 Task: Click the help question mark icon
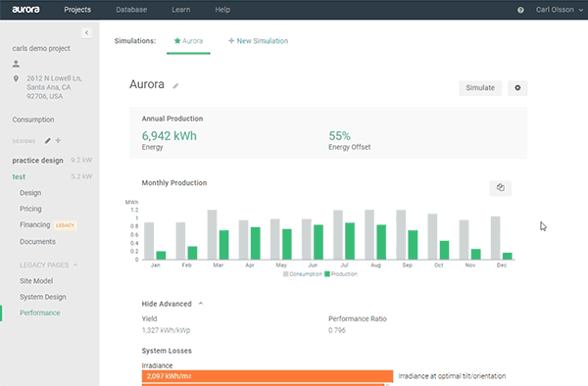[x=520, y=10]
